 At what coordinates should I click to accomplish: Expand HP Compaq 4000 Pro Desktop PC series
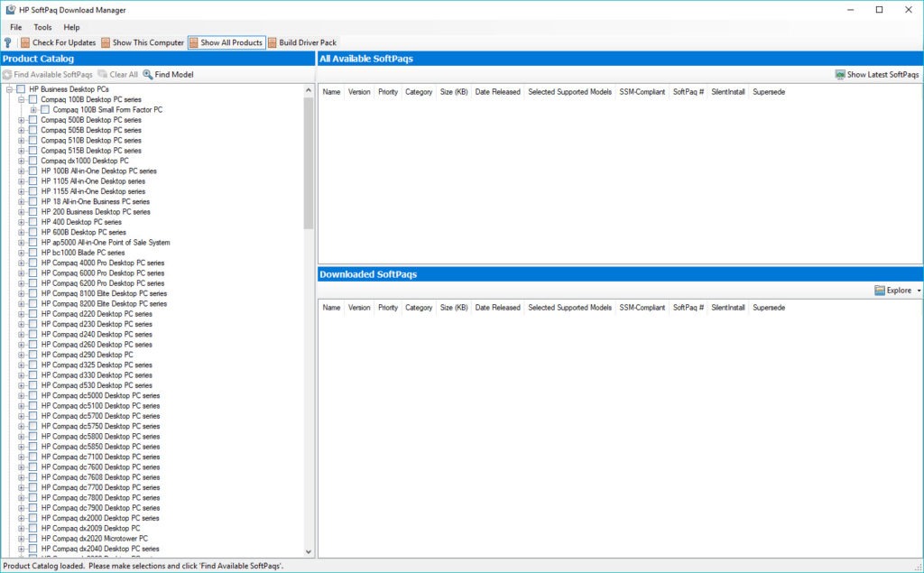point(22,263)
